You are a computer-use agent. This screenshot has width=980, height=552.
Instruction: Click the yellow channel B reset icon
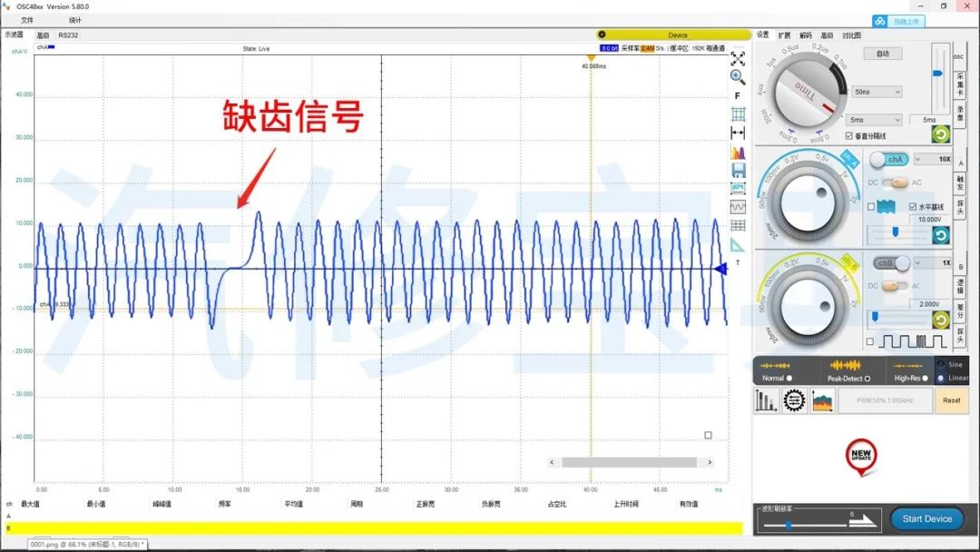[940, 320]
